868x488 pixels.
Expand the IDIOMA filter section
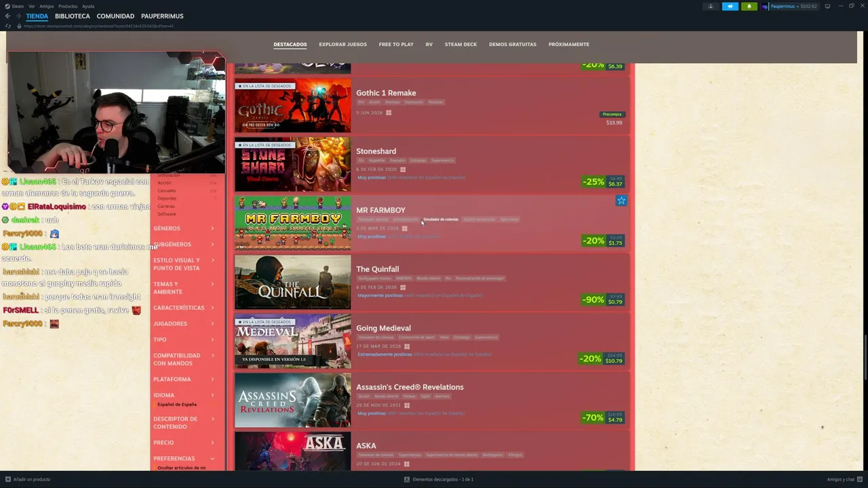click(184, 395)
